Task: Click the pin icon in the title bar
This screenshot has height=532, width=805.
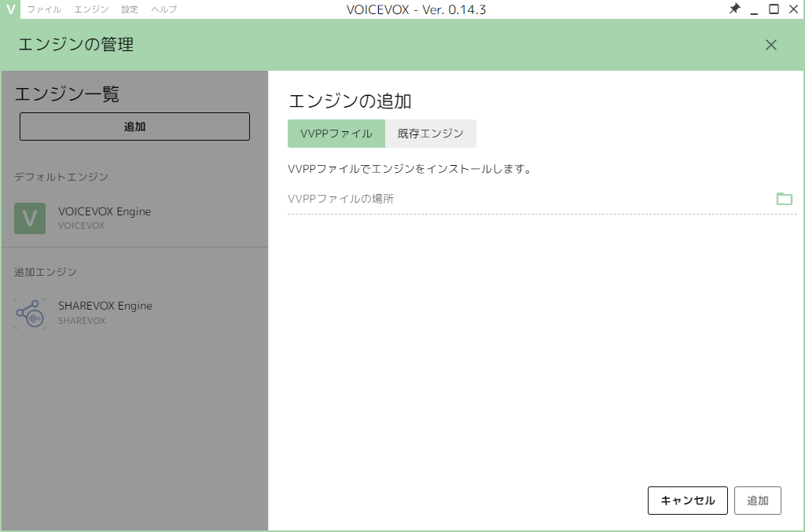Action: 735,9
